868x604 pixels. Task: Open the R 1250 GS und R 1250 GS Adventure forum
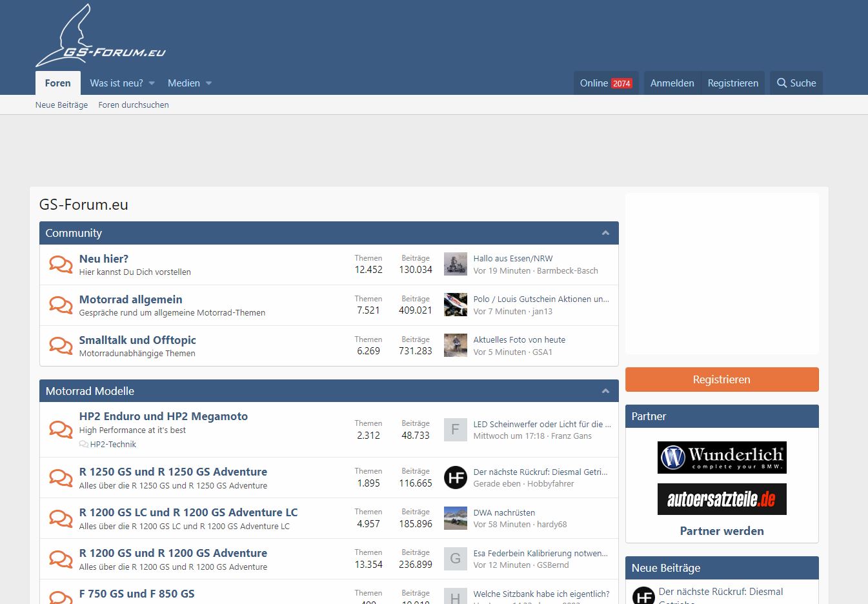173,472
